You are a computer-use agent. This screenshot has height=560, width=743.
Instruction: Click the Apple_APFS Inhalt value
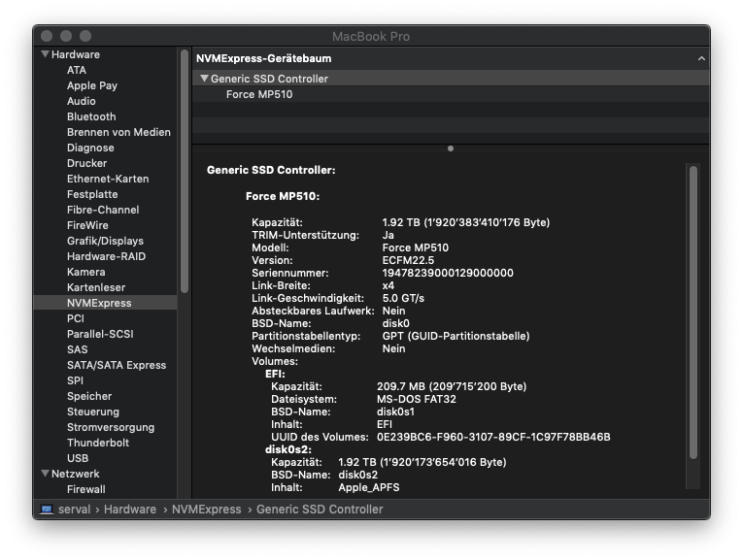click(x=369, y=487)
